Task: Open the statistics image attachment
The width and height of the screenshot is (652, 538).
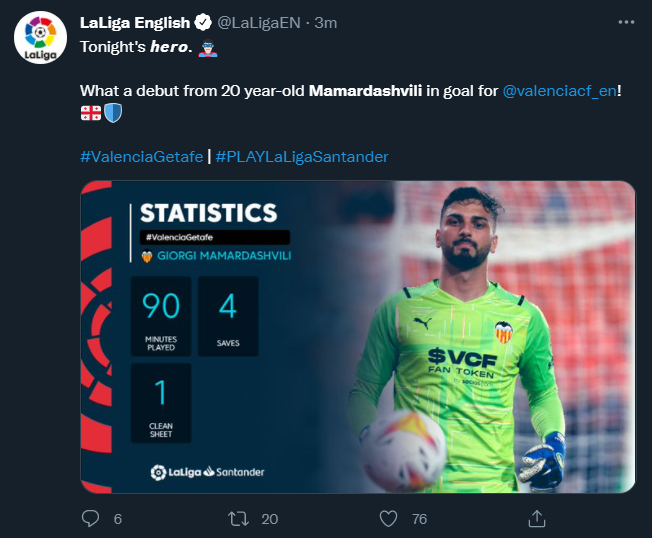Action: tap(357, 336)
